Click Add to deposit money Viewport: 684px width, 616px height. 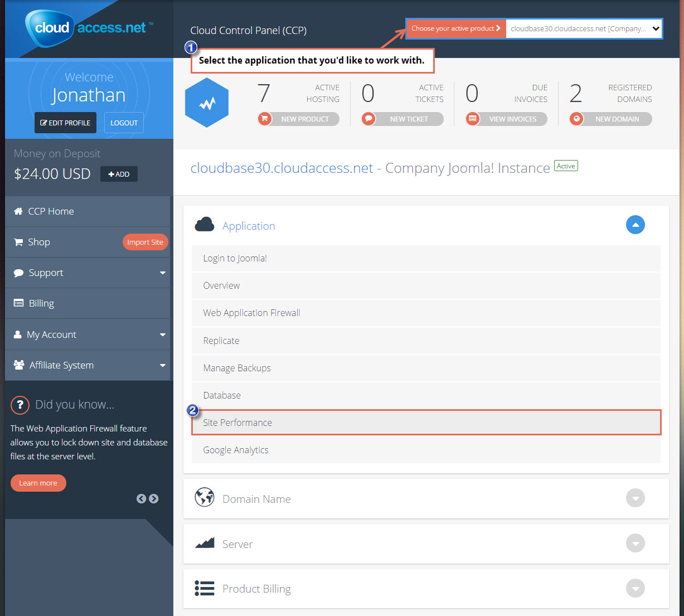point(119,174)
